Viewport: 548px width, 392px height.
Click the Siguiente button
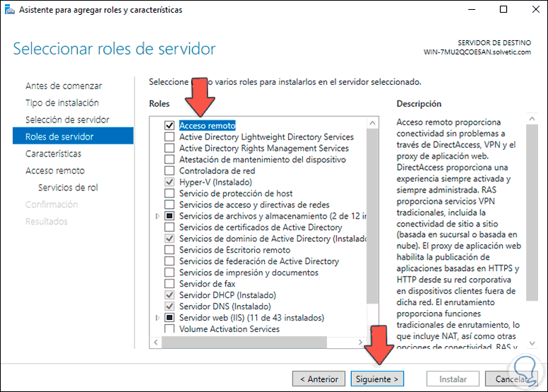click(x=377, y=379)
